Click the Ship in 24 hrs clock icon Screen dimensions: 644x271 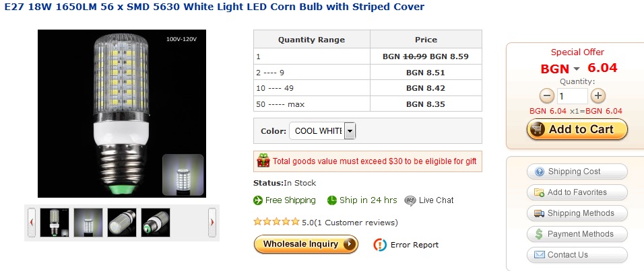tap(332, 200)
